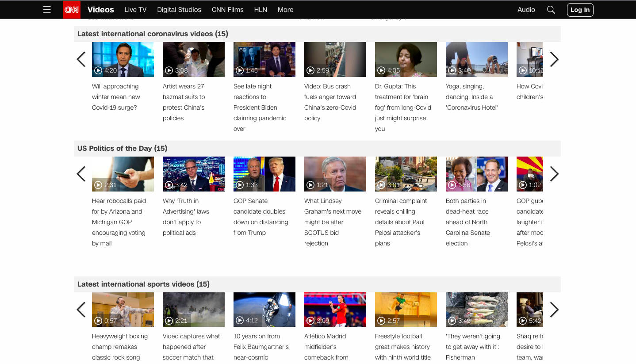636x364 pixels.
Task: Play Dr. Gupta's brain fog video
Action: [406, 59]
